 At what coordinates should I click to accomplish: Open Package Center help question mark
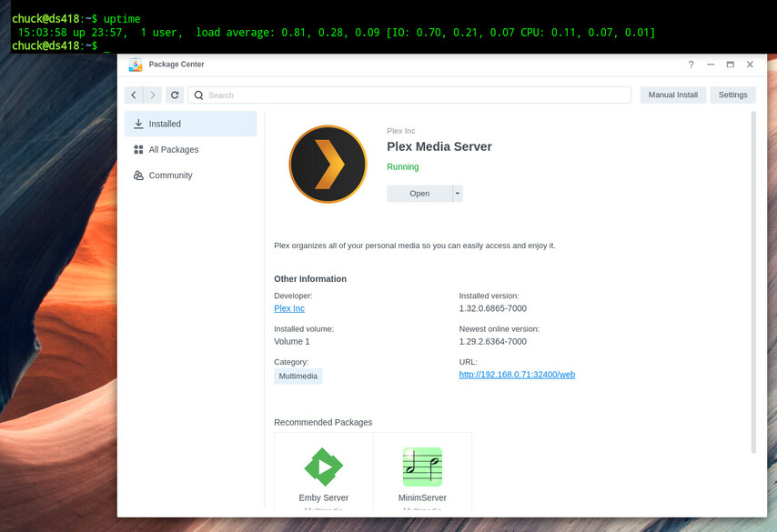pyautogui.click(x=691, y=65)
